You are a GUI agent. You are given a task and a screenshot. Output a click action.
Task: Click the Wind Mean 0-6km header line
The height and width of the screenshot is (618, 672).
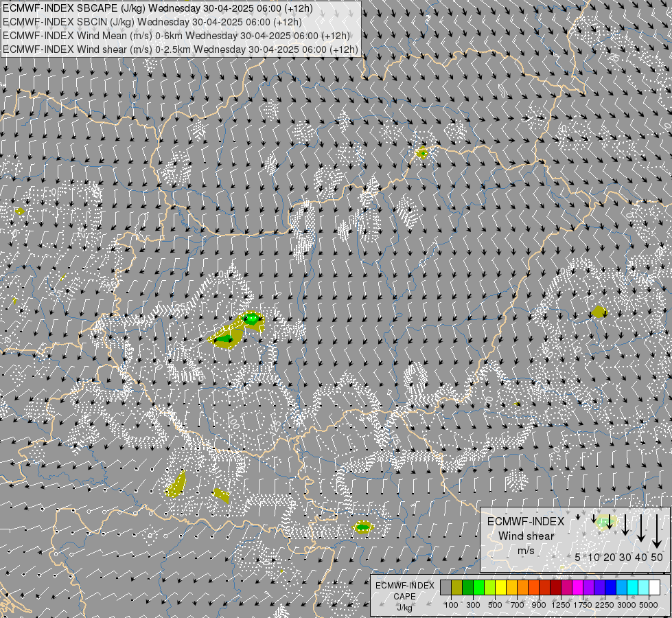(x=176, y=36)
